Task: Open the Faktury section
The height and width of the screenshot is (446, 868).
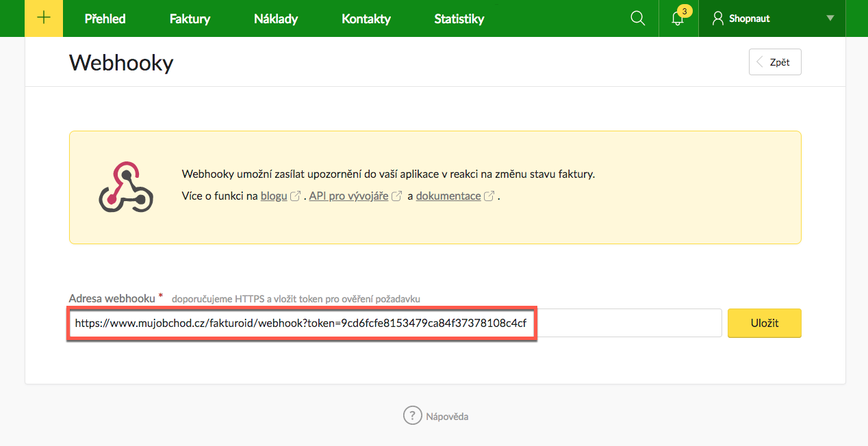Action: [189, 18]
